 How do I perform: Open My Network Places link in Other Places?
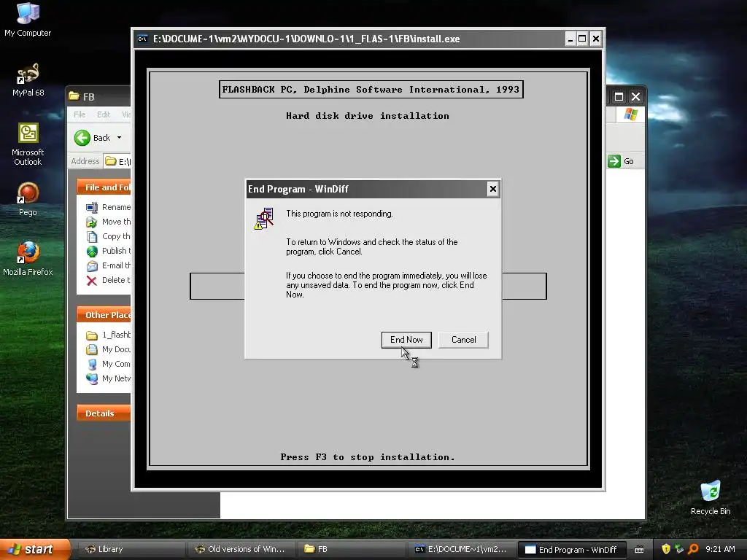point(109,378)
